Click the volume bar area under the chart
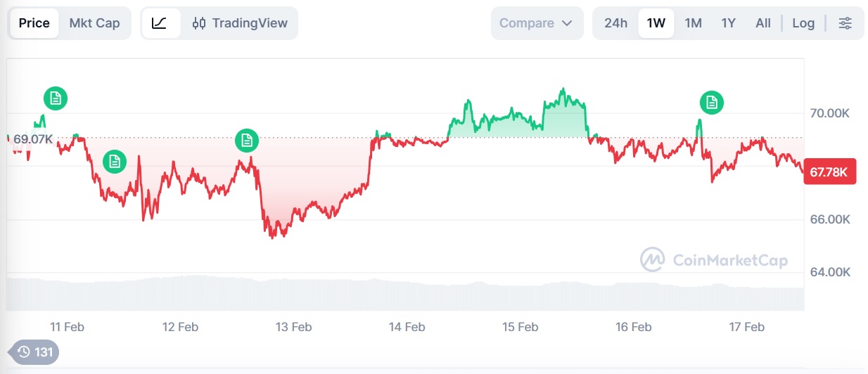Viewport: 868px width, 374px height. [x=404, y=294]
